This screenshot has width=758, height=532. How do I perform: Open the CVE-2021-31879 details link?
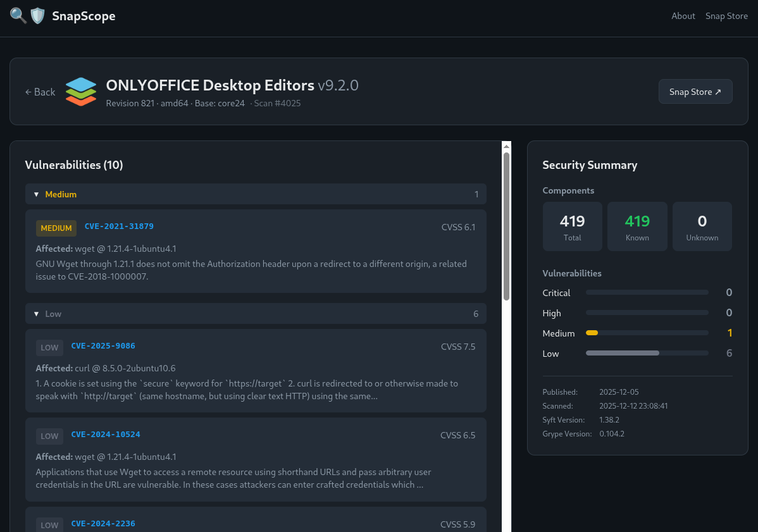click(119, 226)
